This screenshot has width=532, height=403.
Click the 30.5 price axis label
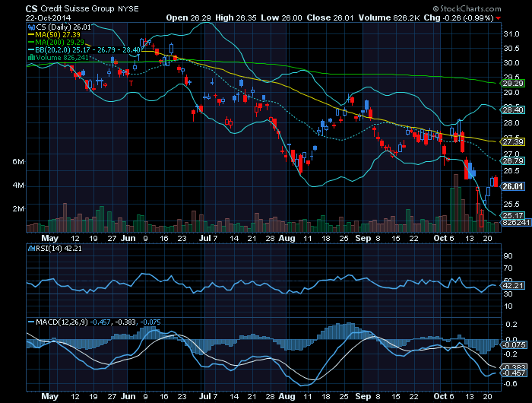click(x=511, y=49)
